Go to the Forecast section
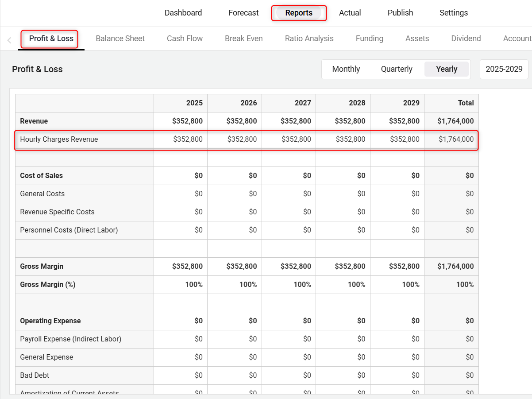This screenshot has height=399, width=532. 243,13
